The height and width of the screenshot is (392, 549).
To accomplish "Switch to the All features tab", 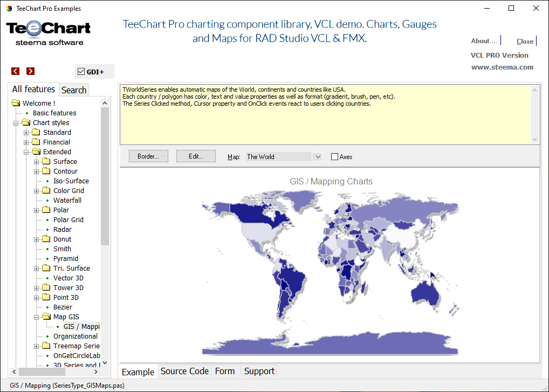I will coord(33,90).
